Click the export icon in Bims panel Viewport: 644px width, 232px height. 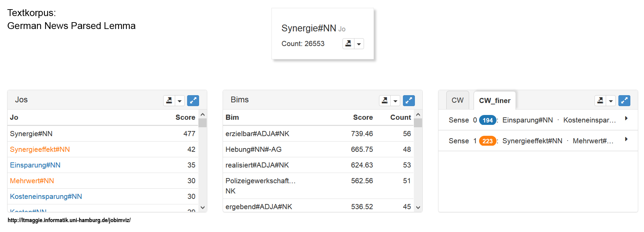[x=385, y=101]
